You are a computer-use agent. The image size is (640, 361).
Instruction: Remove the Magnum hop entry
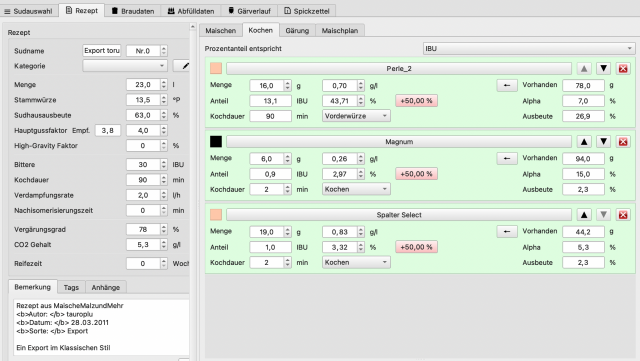click(x=623, y=142)
